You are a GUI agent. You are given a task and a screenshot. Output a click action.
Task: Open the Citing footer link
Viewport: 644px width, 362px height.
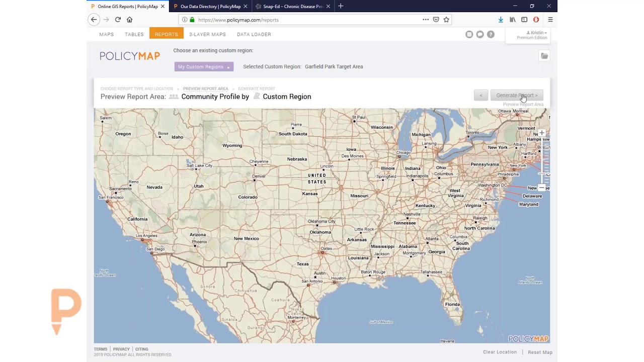coord(141,349)
